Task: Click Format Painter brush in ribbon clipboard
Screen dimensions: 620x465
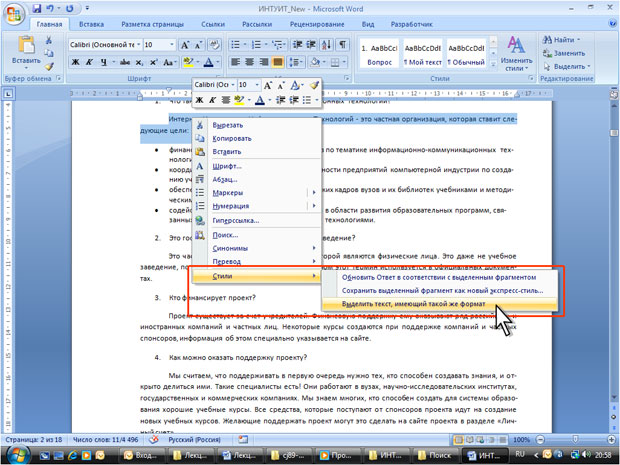Action: [x=49, y=66]
